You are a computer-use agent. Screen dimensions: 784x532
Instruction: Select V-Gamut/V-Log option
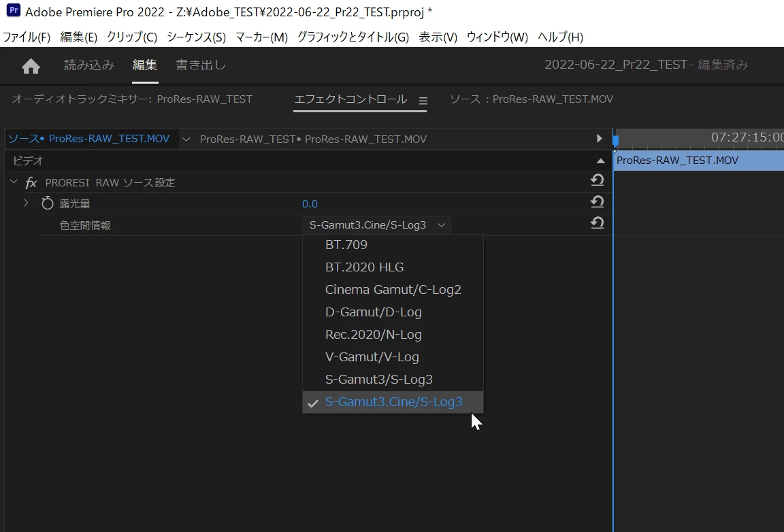[x=393, y=357]
